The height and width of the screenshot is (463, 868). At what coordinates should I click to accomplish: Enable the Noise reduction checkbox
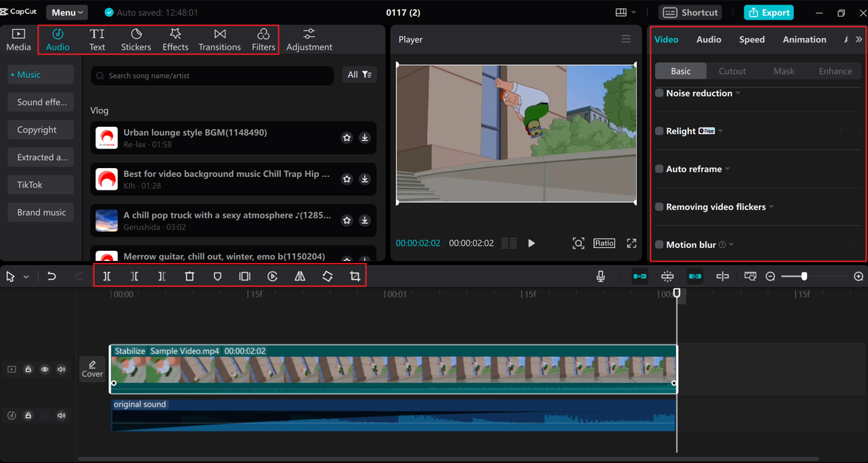pyautogui.click(x=659, y=93)
